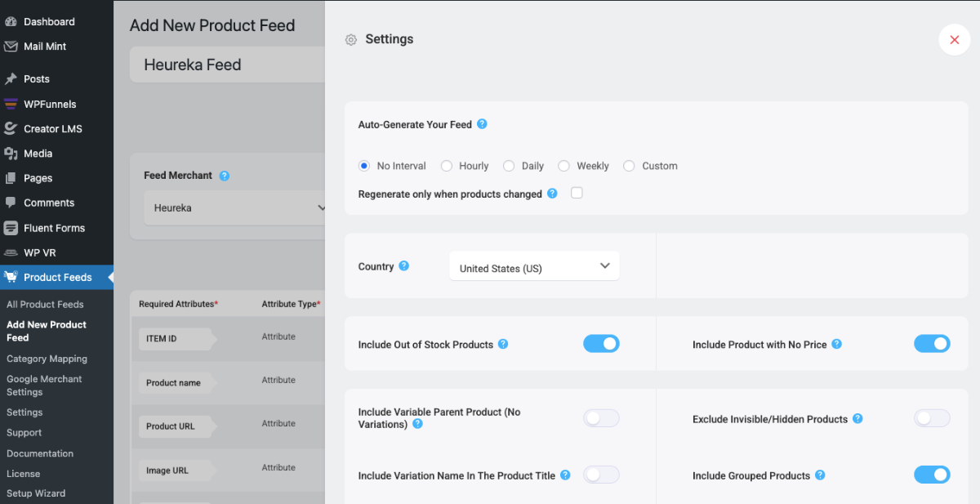Click help icon for Include Out of Stock Products
Screen dimensions: 980x504
(503, 344)
